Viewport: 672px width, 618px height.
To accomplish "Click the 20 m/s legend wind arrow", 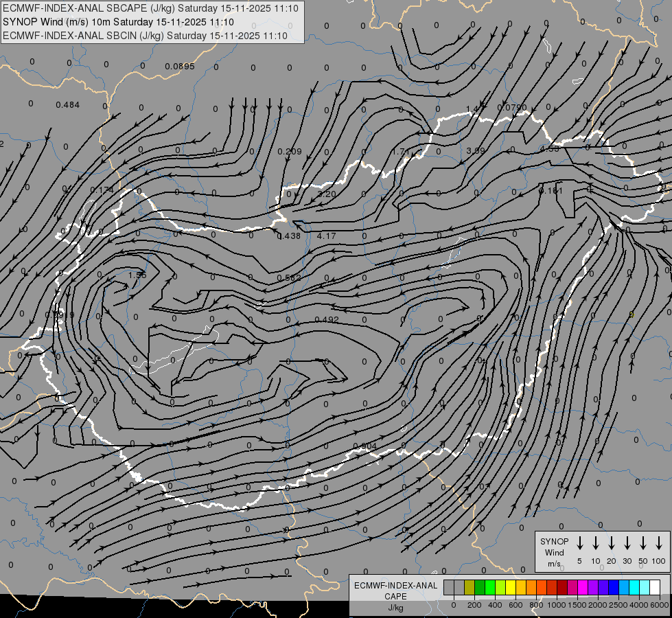I will pyautogui.click(x=612, y=542).
